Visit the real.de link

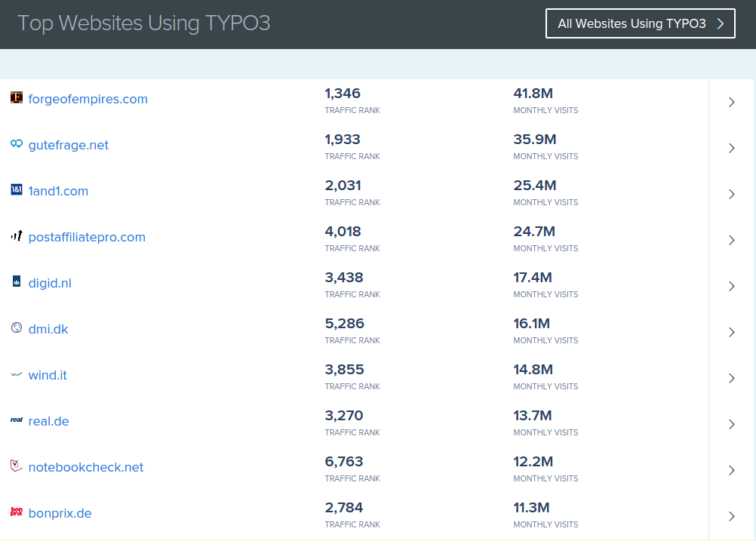(x=49, y=422)
